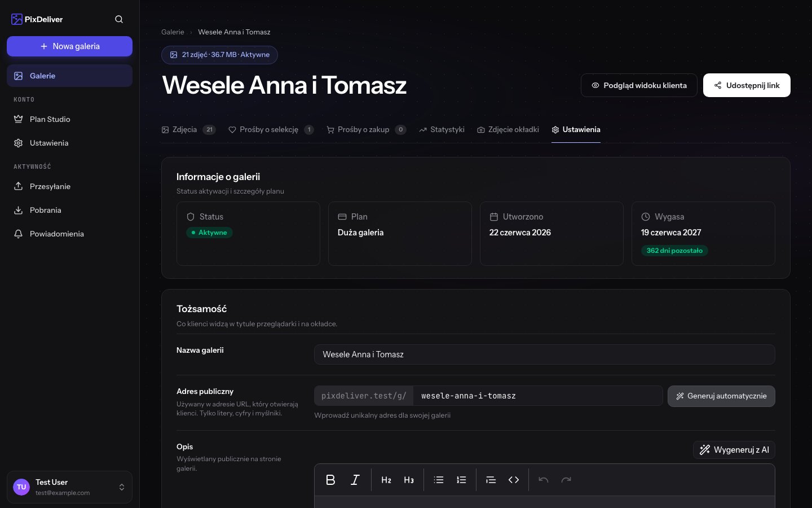
Task: Open Pobrania downloads page
Action: pyautogui.click(x=69, y=210)
